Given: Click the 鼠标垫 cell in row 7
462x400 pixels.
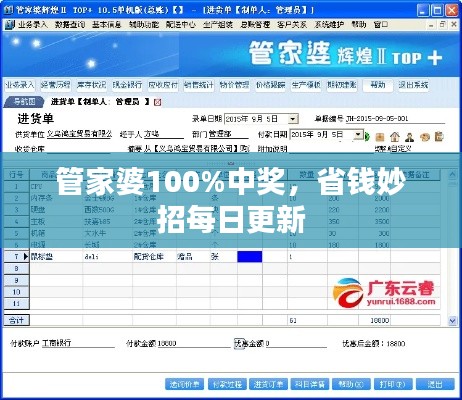Looking at the screenshot, I should 56,257.
